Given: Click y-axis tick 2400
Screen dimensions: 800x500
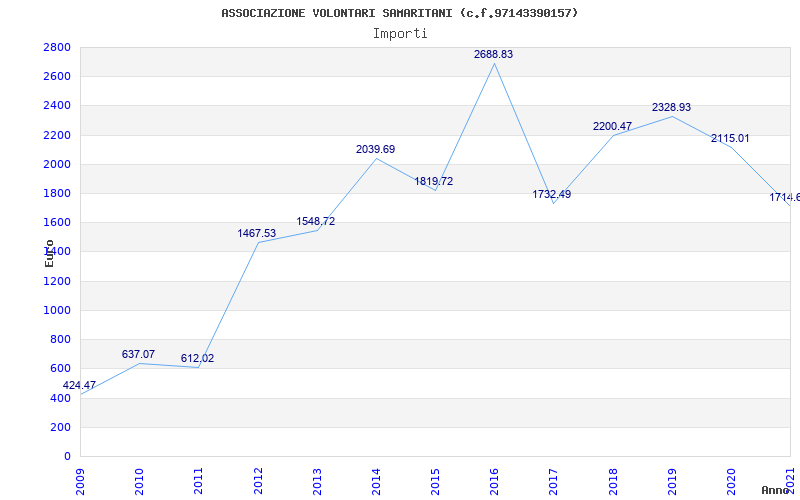Looking at the screenshot, I should coord(57,106).
